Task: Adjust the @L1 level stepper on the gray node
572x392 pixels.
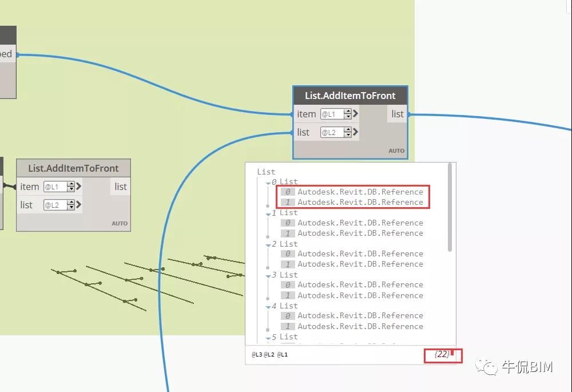Action: coord(71,187)
